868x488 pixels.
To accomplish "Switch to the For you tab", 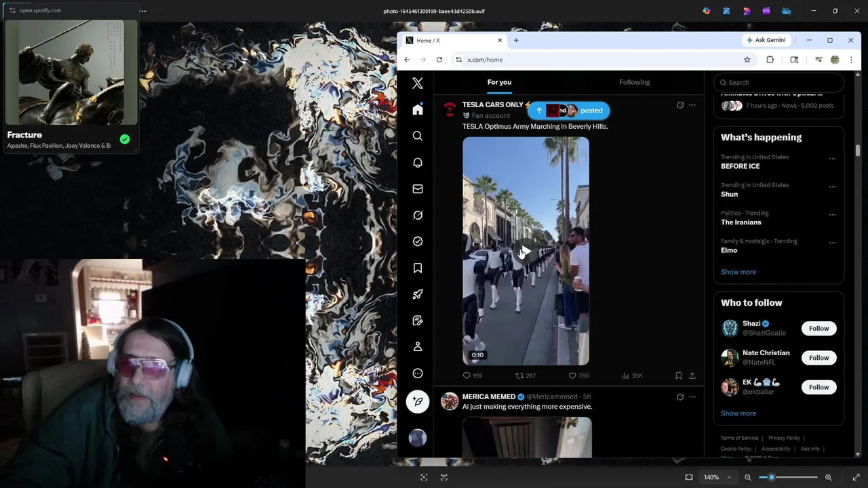I will 499,82.
